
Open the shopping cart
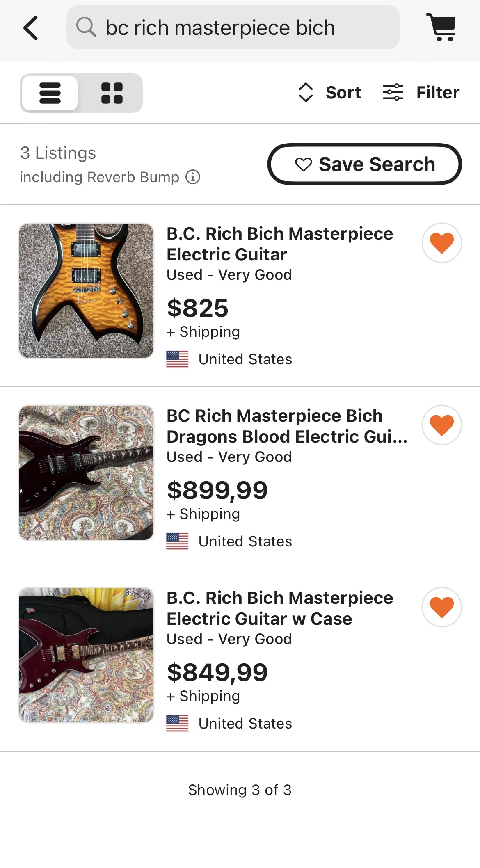tap(441, 27)
